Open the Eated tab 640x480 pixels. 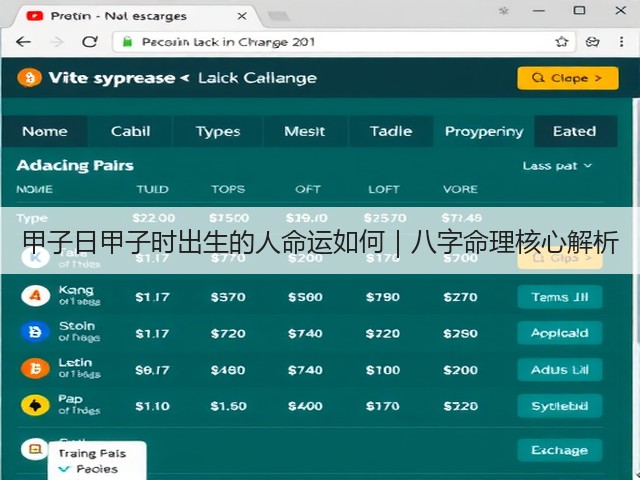pos(575,131)
